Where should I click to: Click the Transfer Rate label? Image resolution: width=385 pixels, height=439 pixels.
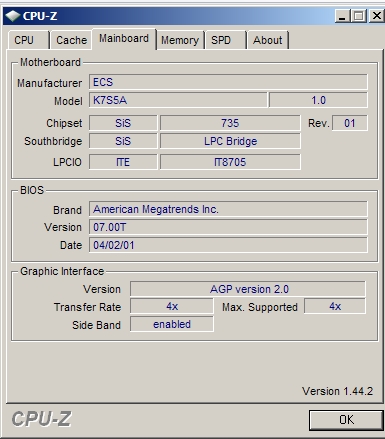click(87, 307)
